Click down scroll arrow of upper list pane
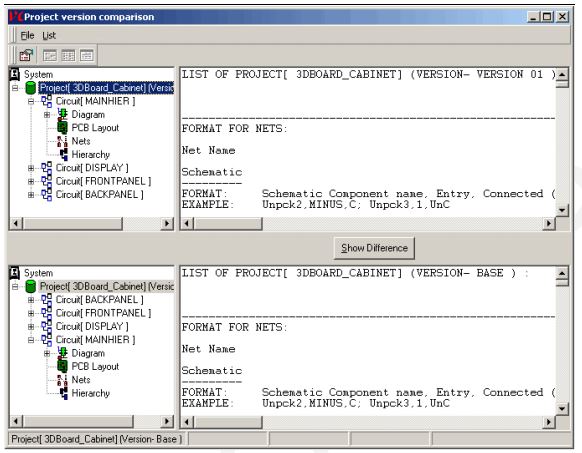The image size is (582, 453). pyautogui.click(x=562, y=210)
